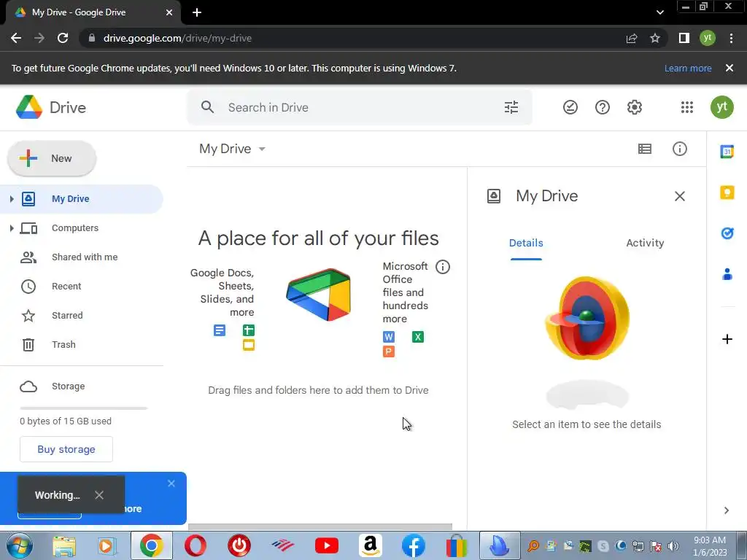Click the Excel file icon
747x560 pixels.
(418, 337)
